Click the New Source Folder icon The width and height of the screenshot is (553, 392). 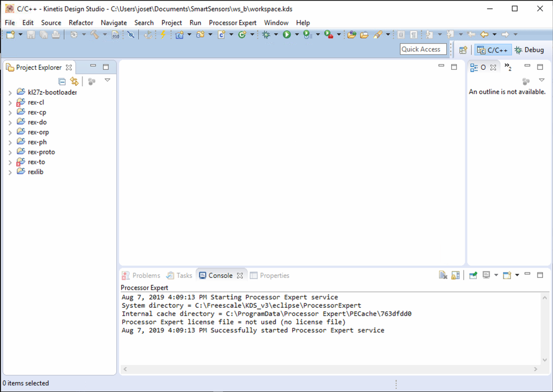tap(200, 34)
